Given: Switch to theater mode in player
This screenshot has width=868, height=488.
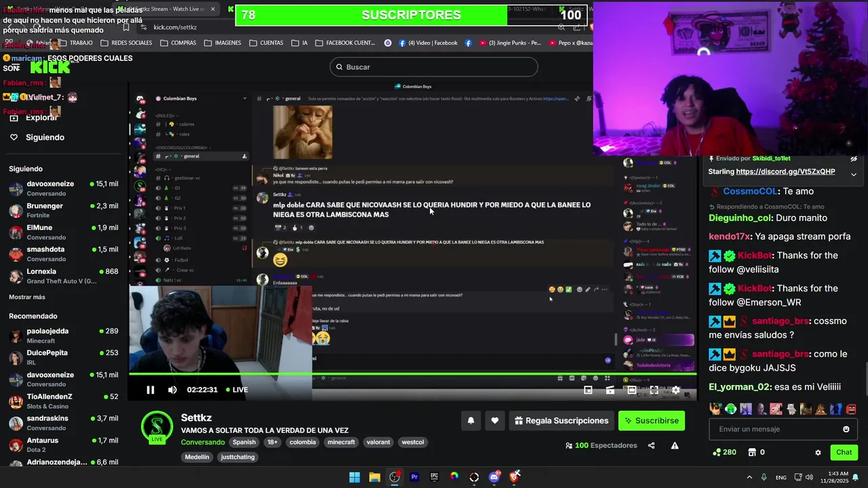Looking at the screenshot, I should (x=632, y=390).
